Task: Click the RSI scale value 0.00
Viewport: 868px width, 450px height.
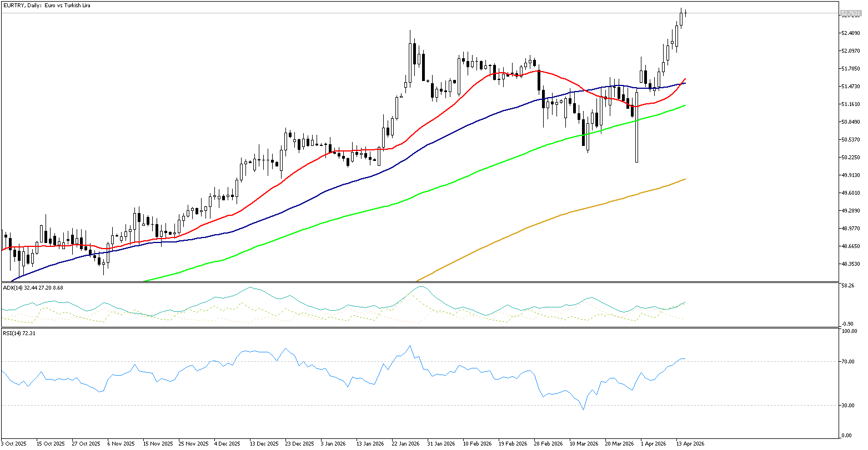Action: click(x=847, y=436)
